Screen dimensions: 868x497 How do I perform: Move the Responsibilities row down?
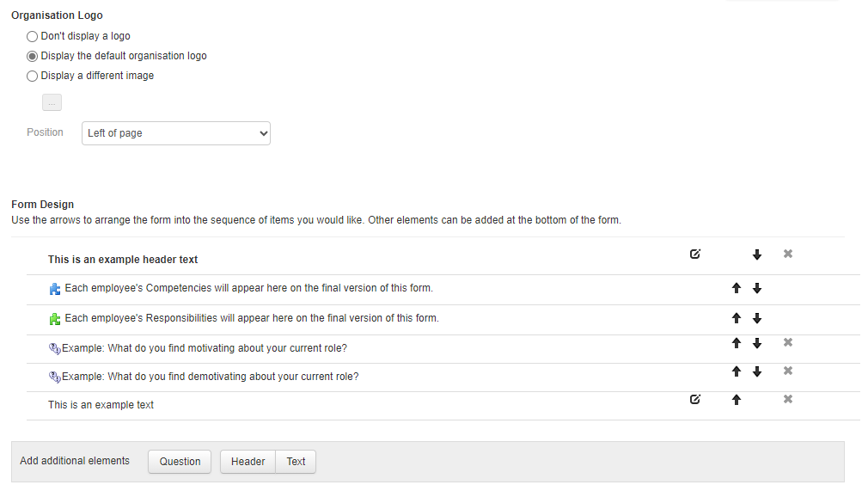click(757, 318)
